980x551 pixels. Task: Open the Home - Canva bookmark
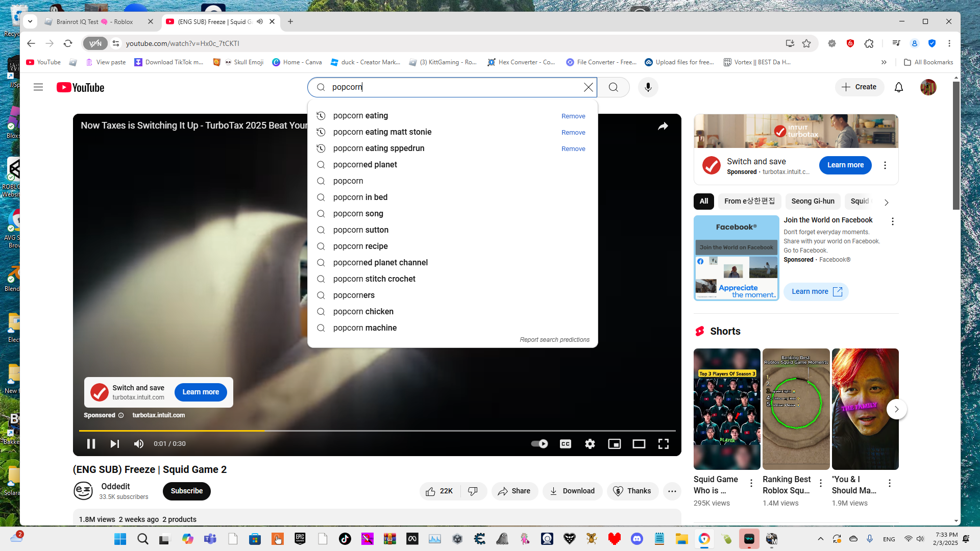click(x=297, y=62)
